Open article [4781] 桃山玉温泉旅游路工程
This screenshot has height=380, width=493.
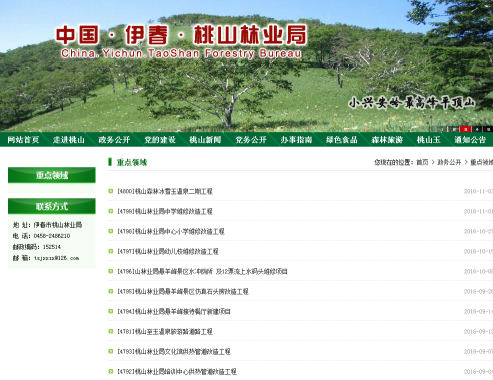165,331
